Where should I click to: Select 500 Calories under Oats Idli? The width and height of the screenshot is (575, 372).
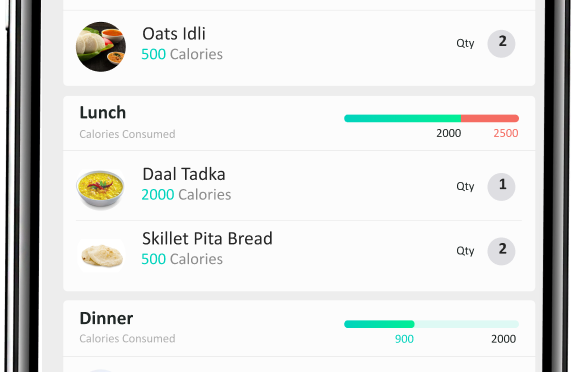[182, 54]
